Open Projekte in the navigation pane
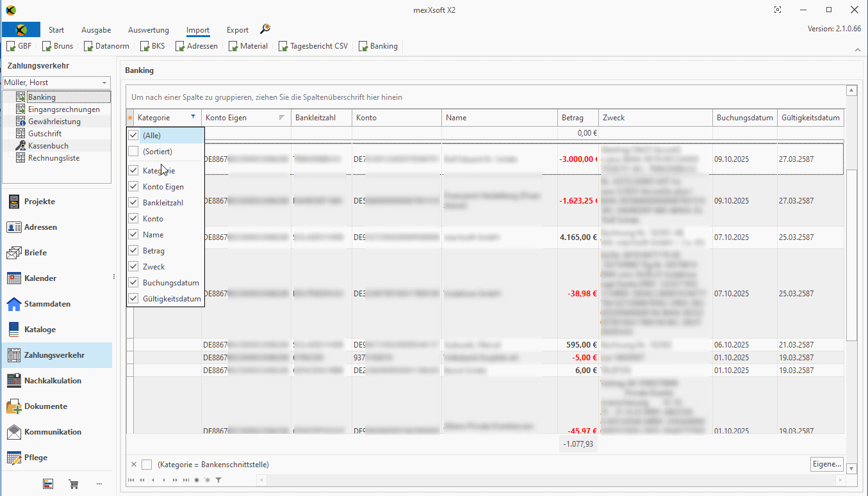The width and height of the screenshot is (868, 496). pyautogui.click(x=56, y=202)
